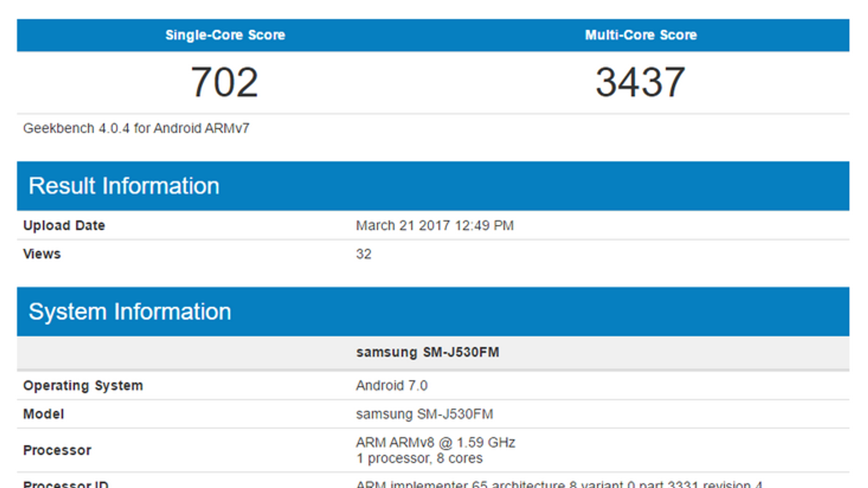868x488 pixels.
Task: Click the Model row label
Action: 43,414
